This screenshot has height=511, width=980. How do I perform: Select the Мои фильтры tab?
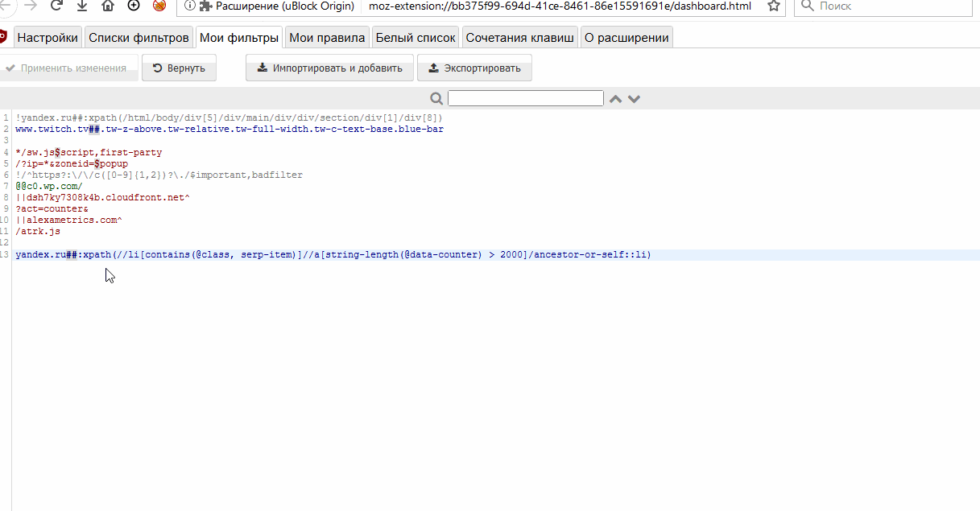[239, 37]
